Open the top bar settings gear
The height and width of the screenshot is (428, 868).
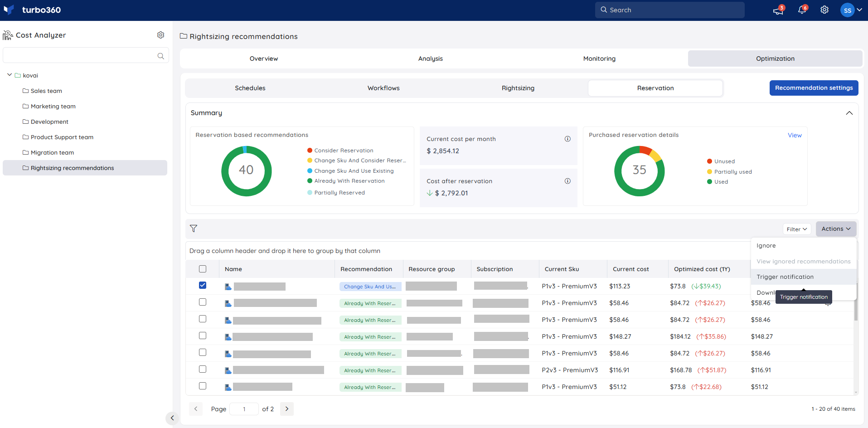point(824,10)
